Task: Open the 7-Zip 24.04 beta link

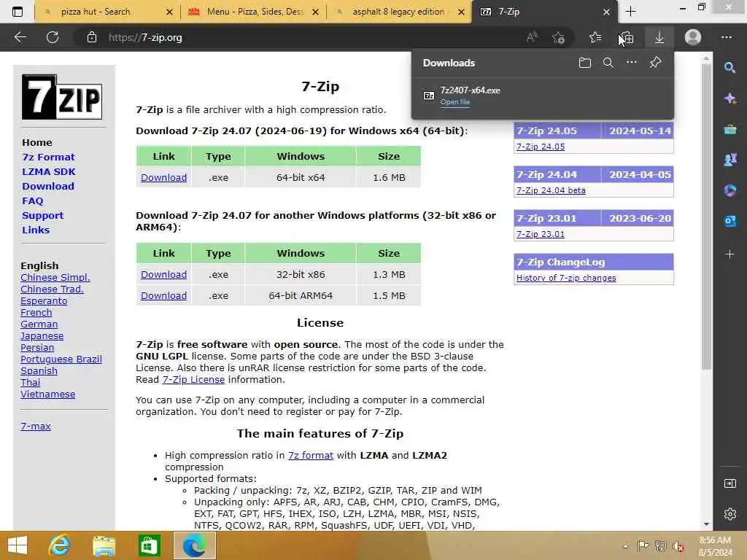Action: (x=551, y=190)
